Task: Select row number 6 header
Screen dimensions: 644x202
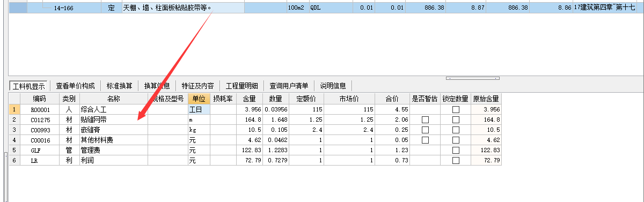Action: click(x=14, y=160)
